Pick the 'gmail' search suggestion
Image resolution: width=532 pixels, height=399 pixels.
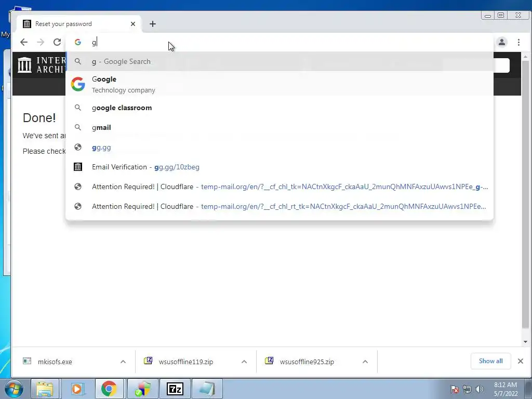[280, 128]
